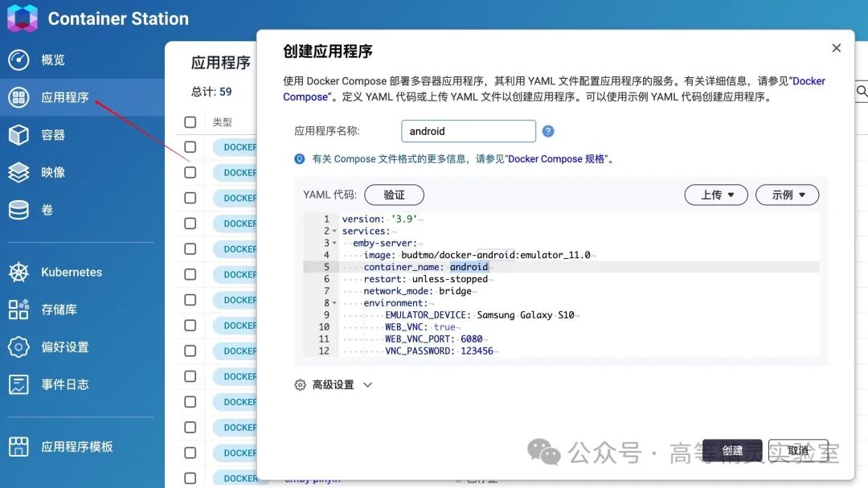The height and width of the screenshot is (488, 868).
Task: Check the fifth DOCKER row checkbox
Action: tap(190, 248)
